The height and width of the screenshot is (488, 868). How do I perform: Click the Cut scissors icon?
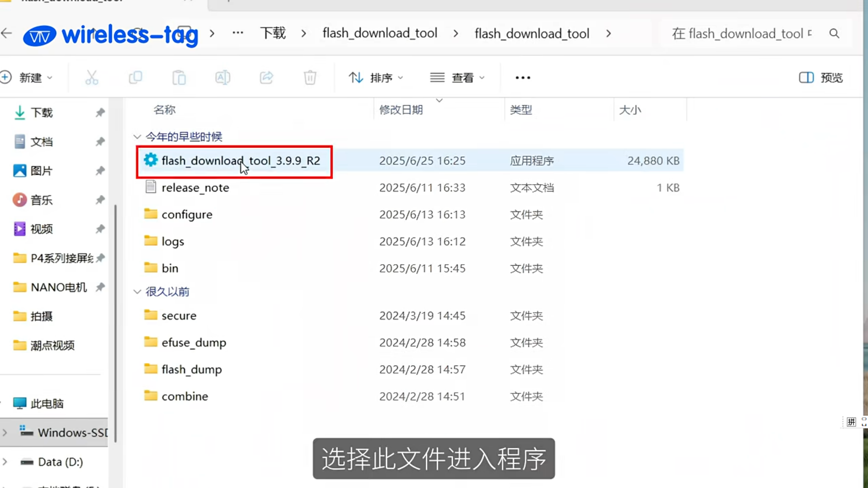click(92, 78)
